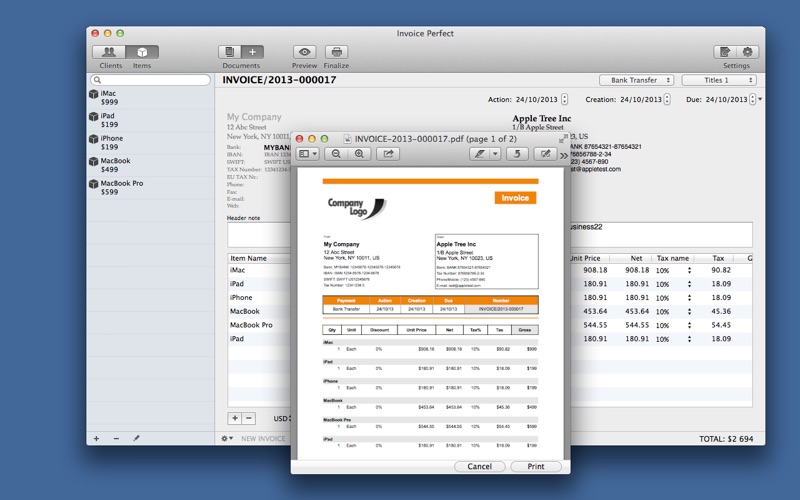
Task: Create new document with plus icon
Action: [x=253, y=52]
